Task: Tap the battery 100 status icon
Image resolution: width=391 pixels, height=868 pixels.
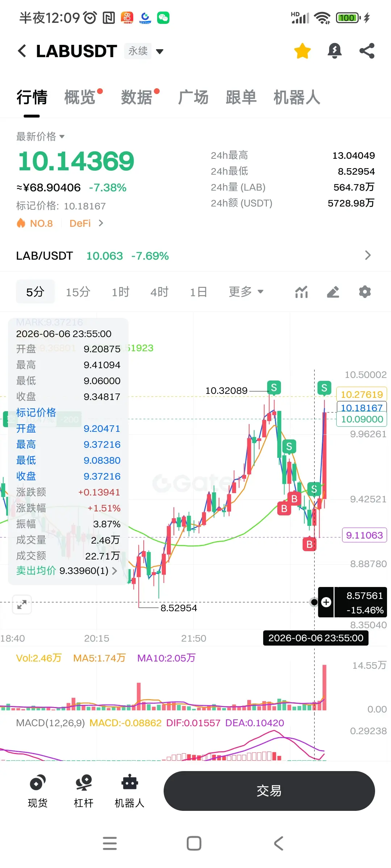Action: [348, 17]
